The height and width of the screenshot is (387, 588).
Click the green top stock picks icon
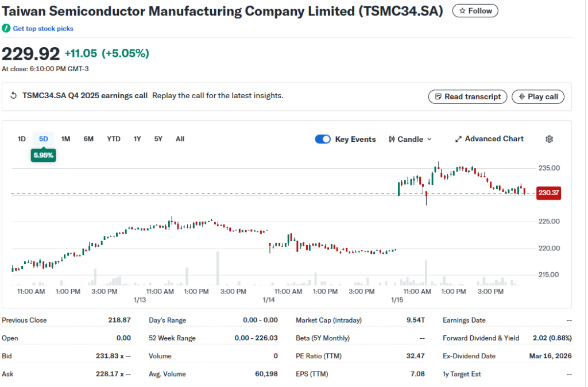tap(6, 28)
